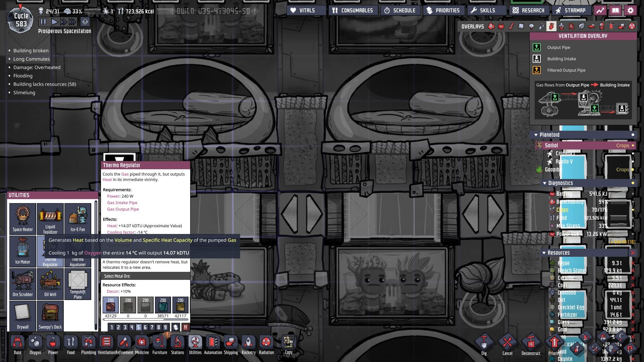The height and width of the screenshot is (362, 644).
Task: Select first metal ore material swatch
Action: pos(110,305)
